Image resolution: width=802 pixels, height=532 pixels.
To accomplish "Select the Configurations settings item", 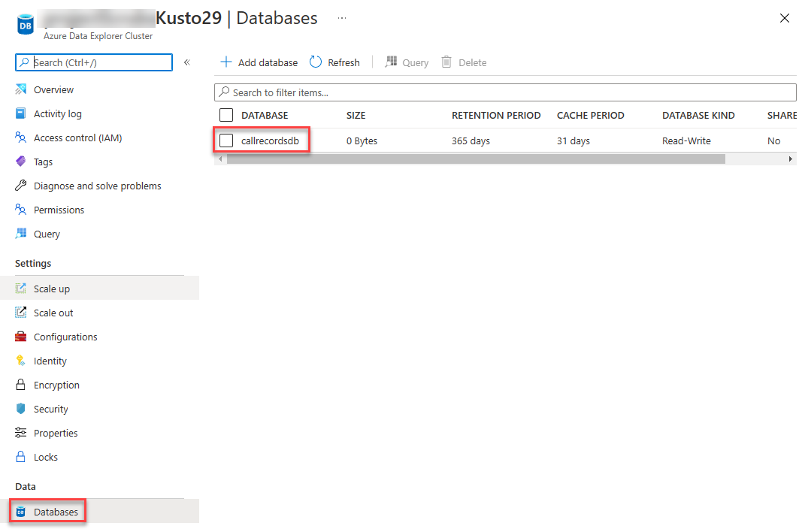I will click(x=65, y=337).
